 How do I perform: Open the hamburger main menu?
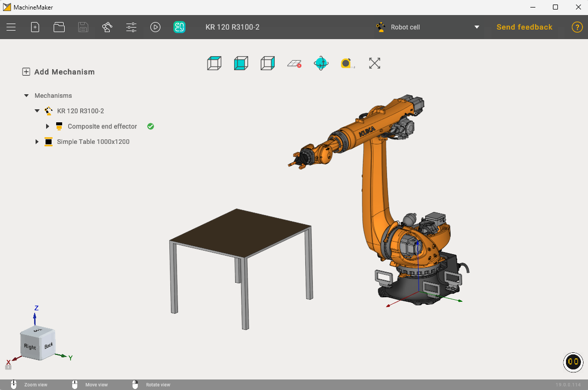[x=11, y=28]
